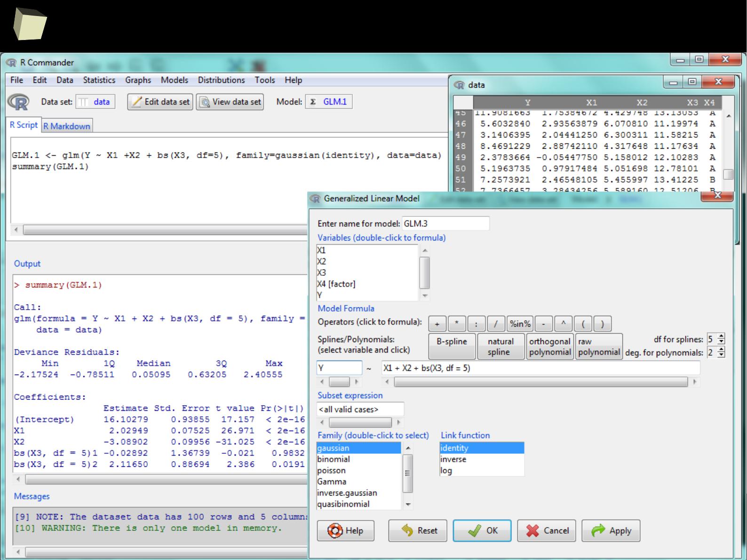Image resolution: width=747 pixels, height=560 pixels.
Task: Open the Statistics menu
Action: coord(99,80)
